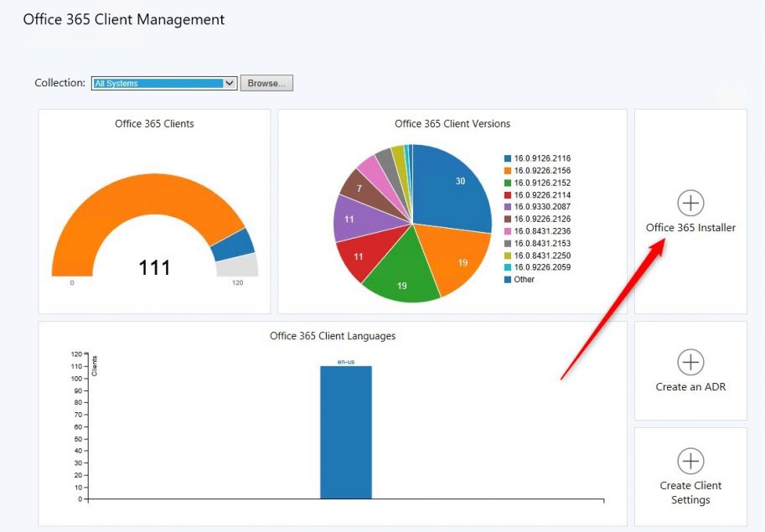Click legend text 16.0.8431.2153
The width and height of the screenshot is (765, 532).
click(x=542, y=243)
